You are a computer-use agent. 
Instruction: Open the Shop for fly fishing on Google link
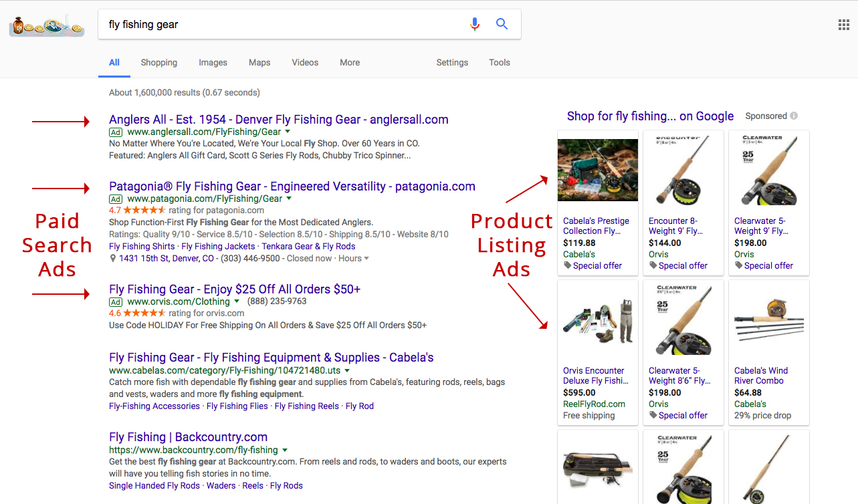coord(651,116)
